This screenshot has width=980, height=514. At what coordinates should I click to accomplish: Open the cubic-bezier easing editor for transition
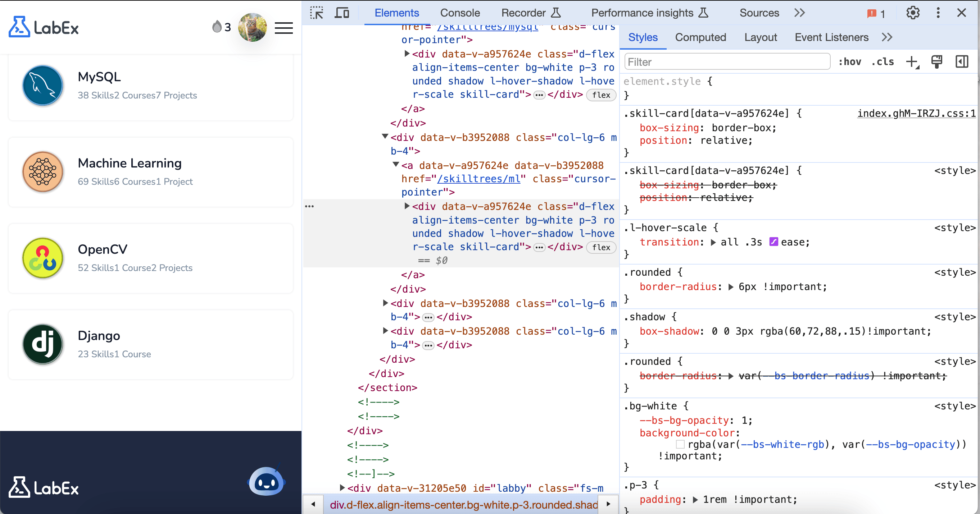point(774,242)
